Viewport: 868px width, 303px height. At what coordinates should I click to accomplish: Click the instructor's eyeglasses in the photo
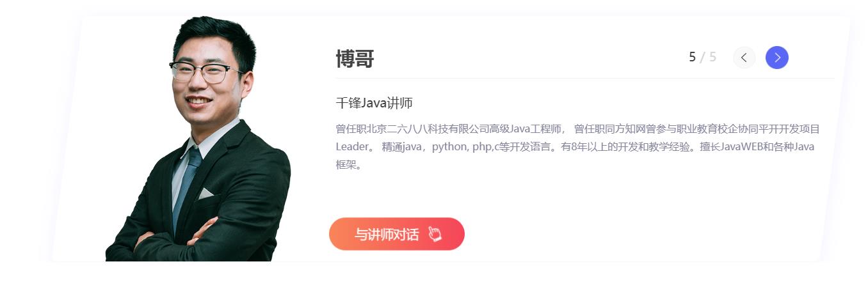[206, 71]
